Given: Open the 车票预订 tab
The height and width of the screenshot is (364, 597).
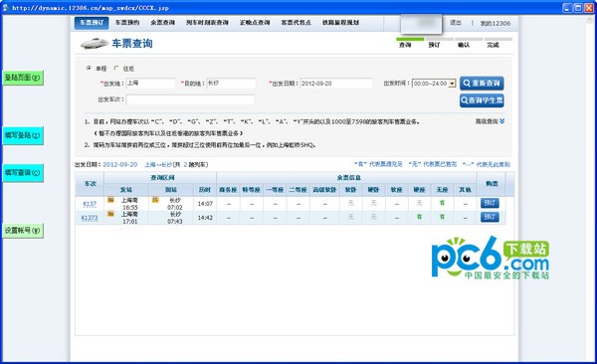Looking at the screenshot, I should (x=92, y=23).
